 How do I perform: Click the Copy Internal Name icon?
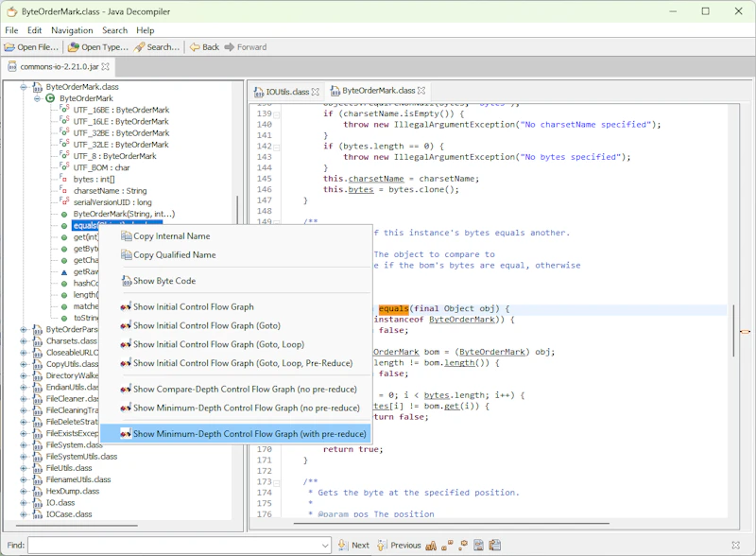(127, 236)
